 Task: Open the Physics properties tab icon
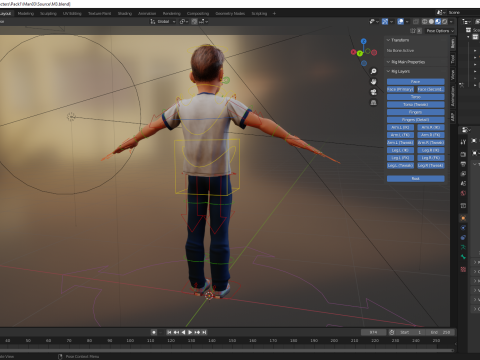point(463,228)
